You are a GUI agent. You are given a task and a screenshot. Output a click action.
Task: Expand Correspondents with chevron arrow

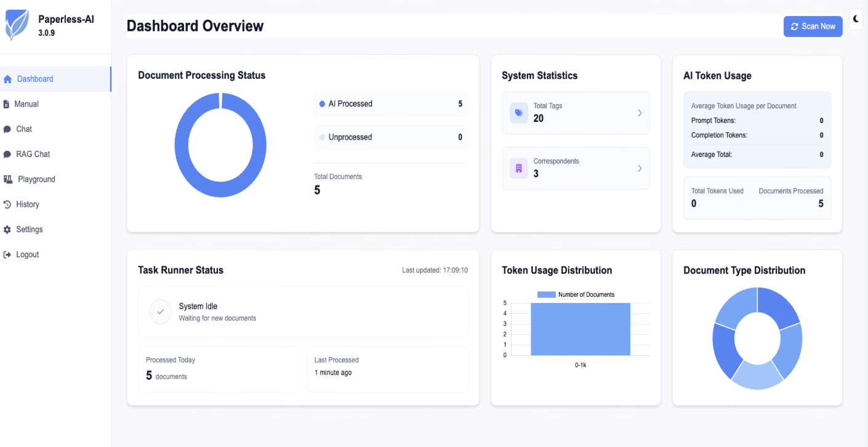(640, 168)
